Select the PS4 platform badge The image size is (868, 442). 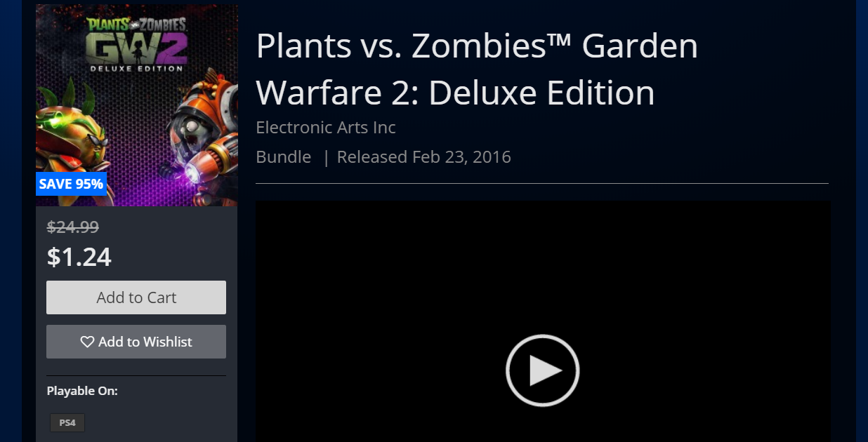[67, 423]
